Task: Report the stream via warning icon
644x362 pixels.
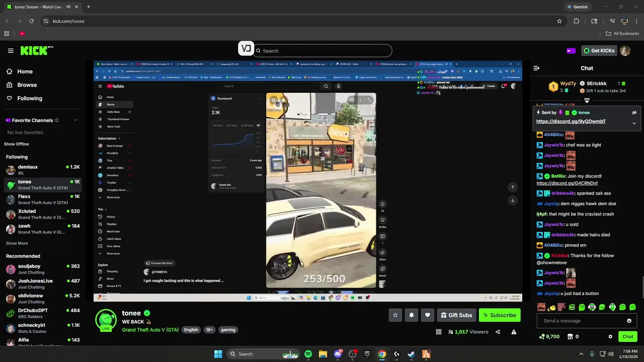Action: pyautogui.click(x=514, y=332)
